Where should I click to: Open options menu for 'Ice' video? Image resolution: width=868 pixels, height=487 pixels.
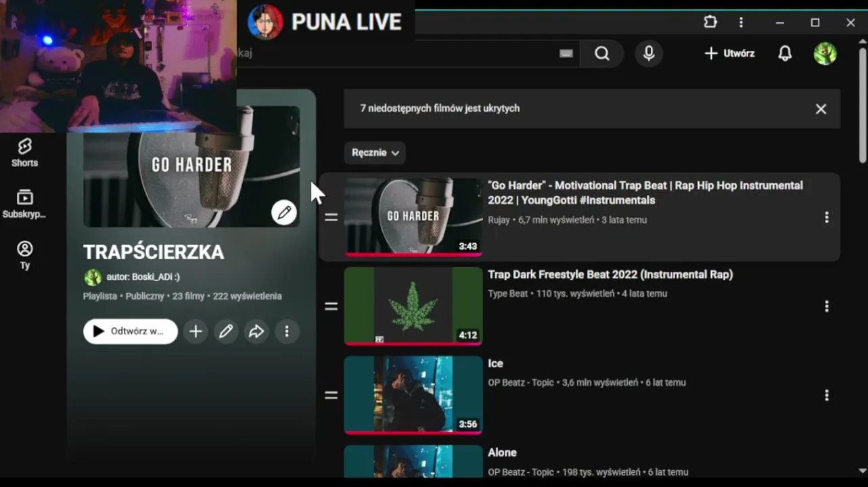click(x=826, y=396)
